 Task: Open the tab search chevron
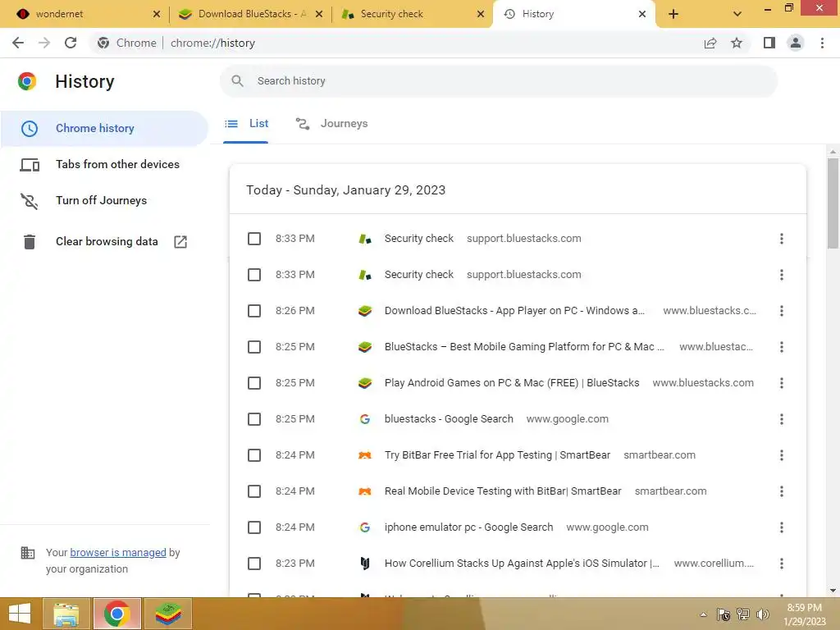tap(737, 15)
